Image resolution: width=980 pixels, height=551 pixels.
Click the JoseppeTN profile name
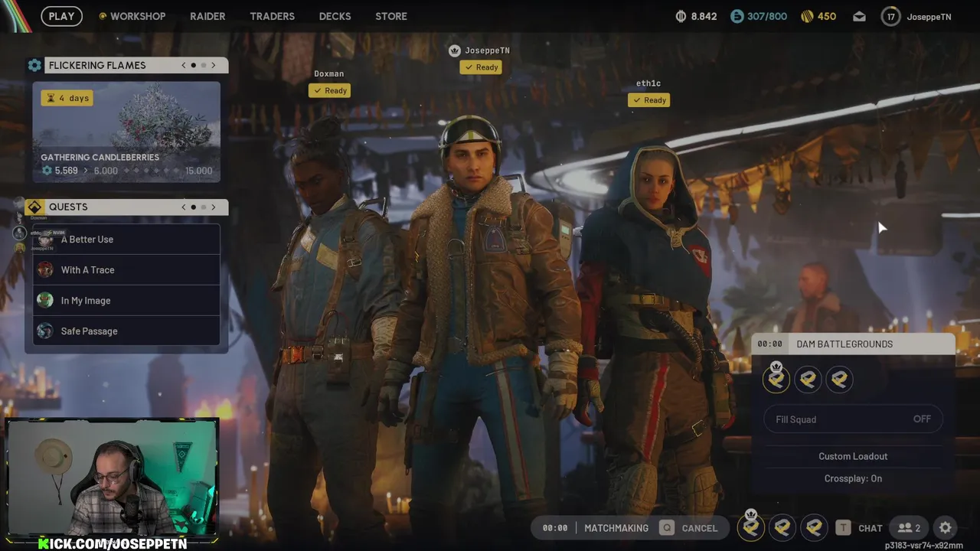(929, 17)
